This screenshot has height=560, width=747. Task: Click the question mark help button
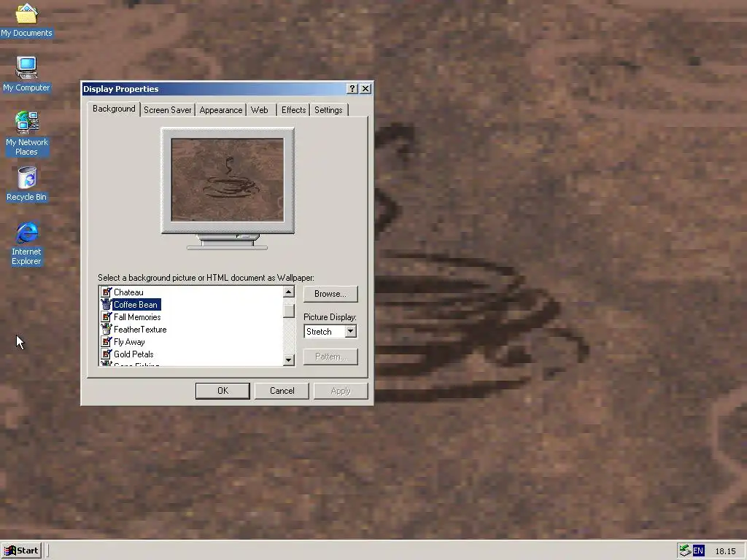[x=352, y=88]
